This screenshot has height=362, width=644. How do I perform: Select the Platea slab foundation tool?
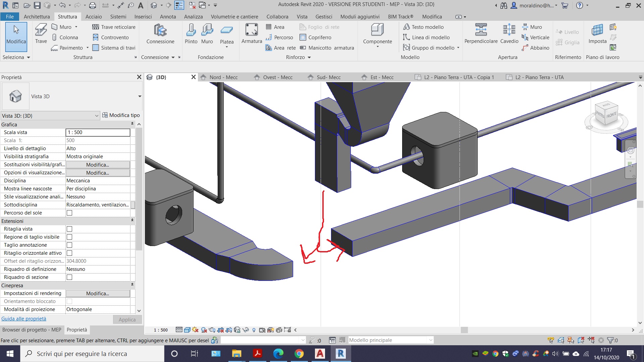click(227, 35)
